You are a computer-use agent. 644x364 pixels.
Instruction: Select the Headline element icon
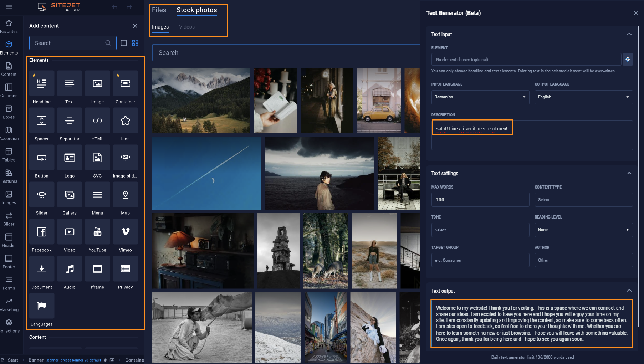pos(42,84)
